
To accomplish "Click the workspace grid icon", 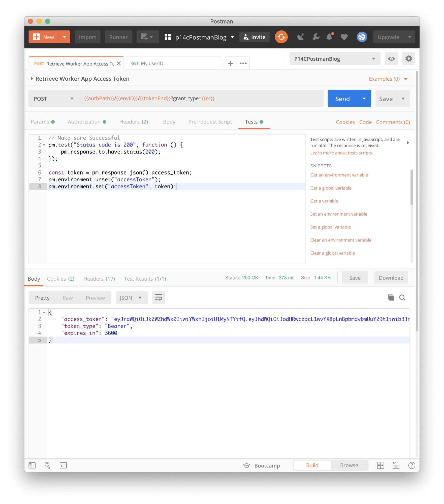I will pyautogui.click(x=168, y=37).
